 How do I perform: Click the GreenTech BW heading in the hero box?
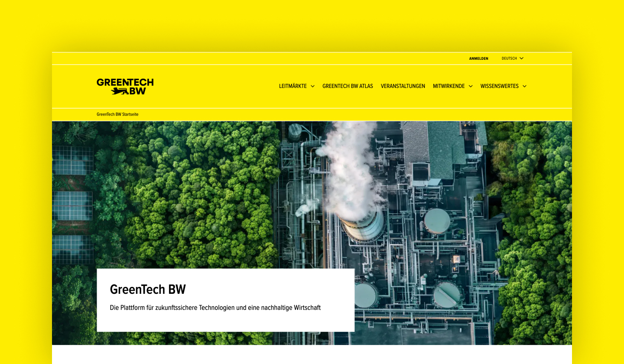click(x=148, y=289)
